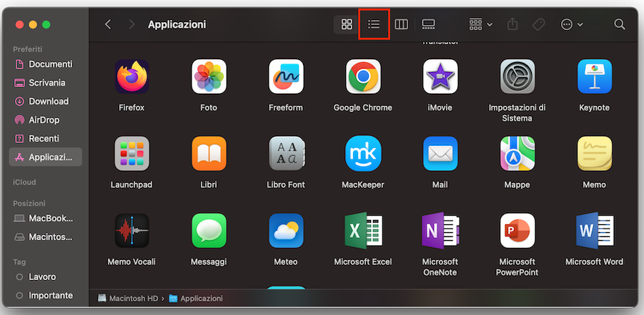
Task: Select Applicazioni in the sidebar
Action: pos(45,157)
